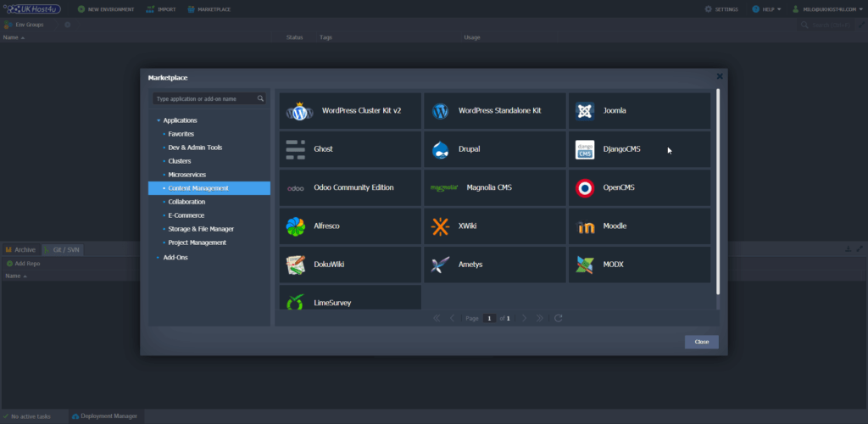Expand the Add-Ons category
868x424 pixels.
[x=159, y=258]
